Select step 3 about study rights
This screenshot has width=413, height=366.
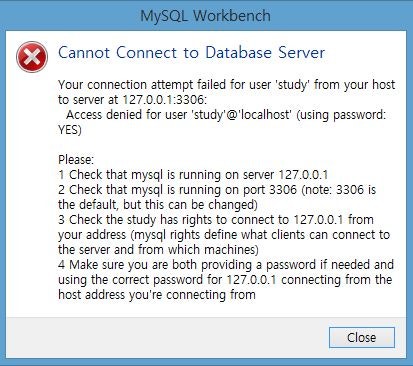tap(216, 220)
